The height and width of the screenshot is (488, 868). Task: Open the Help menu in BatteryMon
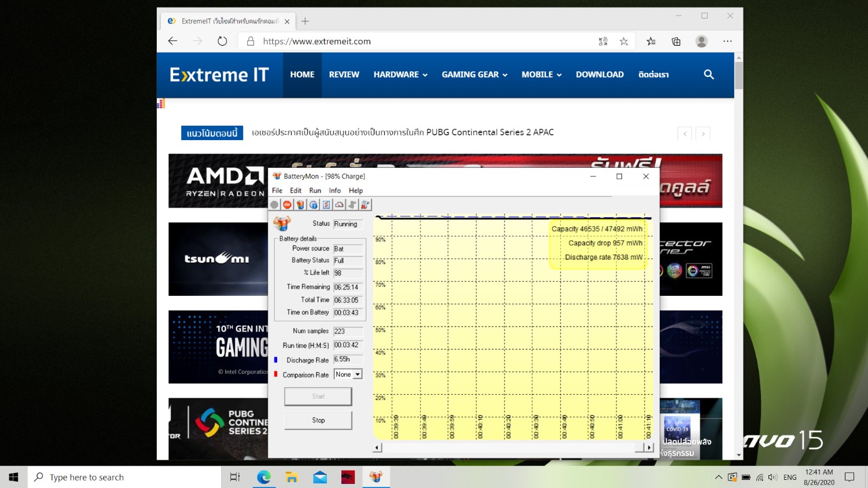pyautogui.click(x=356, y=190)
